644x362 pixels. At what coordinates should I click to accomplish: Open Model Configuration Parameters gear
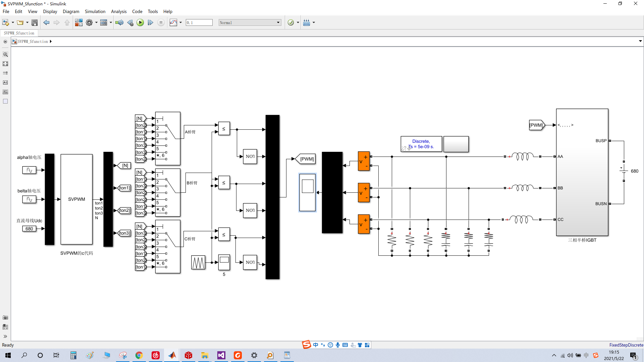[89, 22]
